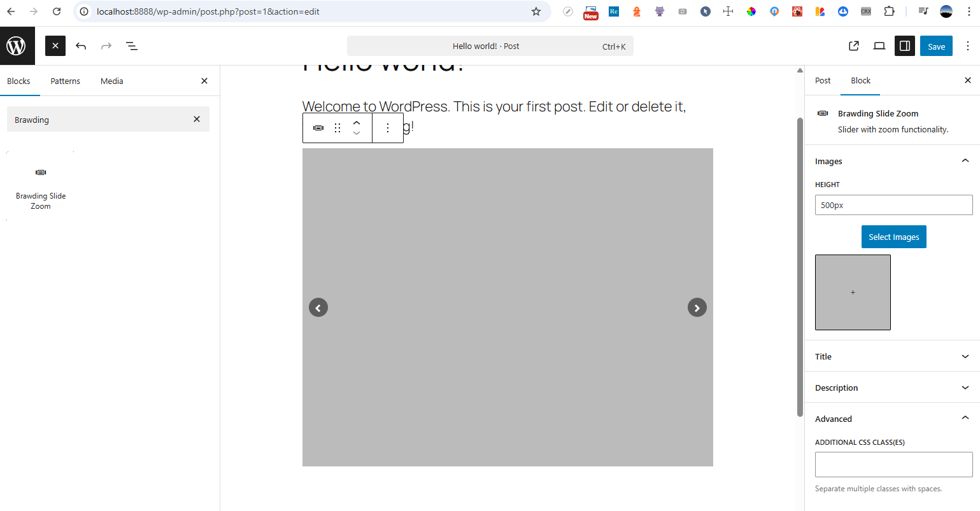Switch to the Patterns tab
The image size is (980, 511).
[x=66, y=81]
